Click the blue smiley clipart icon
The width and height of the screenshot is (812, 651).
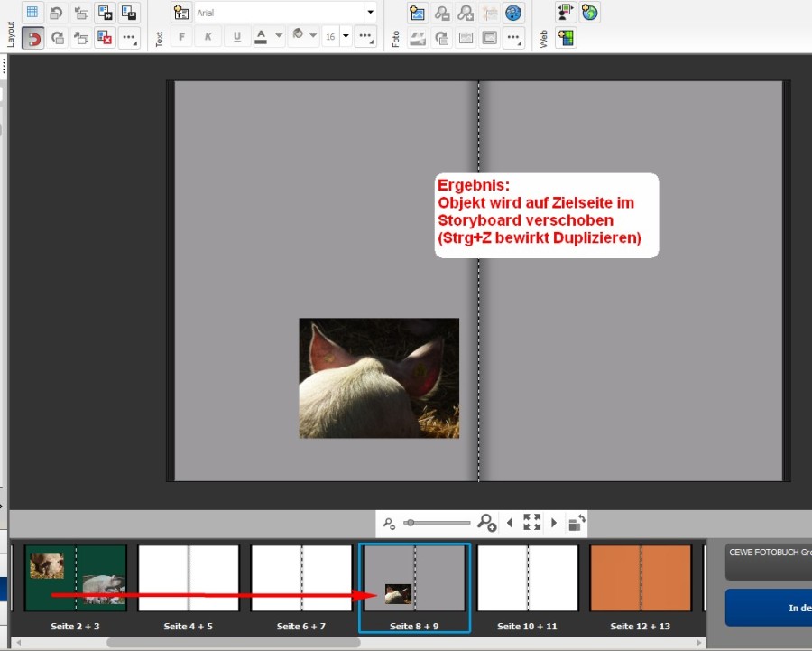pyautogui.click(x=513, y=13)
